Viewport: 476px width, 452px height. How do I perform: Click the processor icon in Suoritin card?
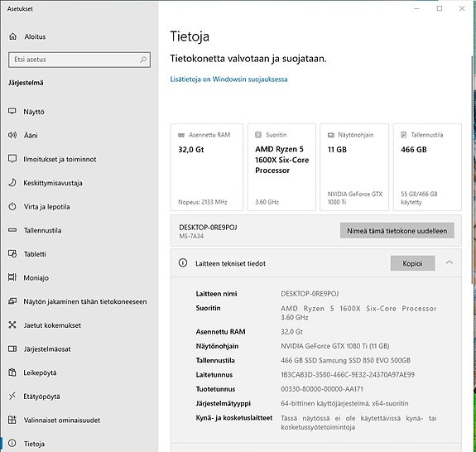click(258, 134)
